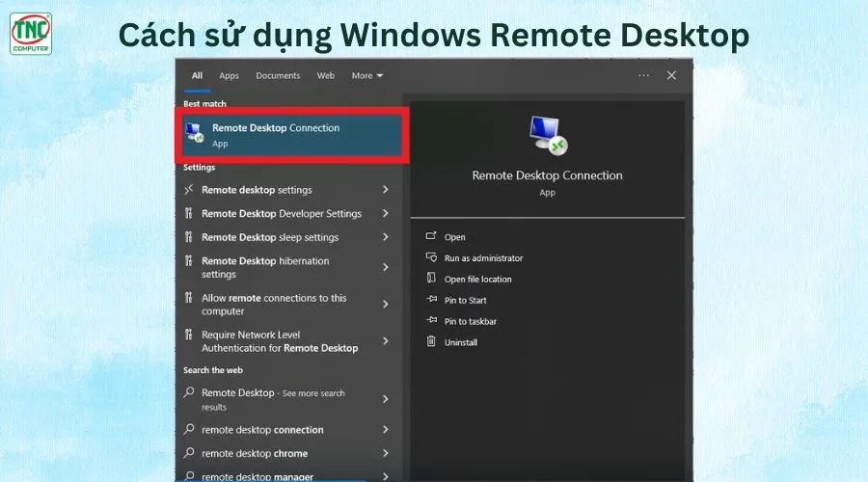Viewport: 868px width, 482px height.
Task: Click the TNC Computer logo
Action: click(x=31, y=34)
